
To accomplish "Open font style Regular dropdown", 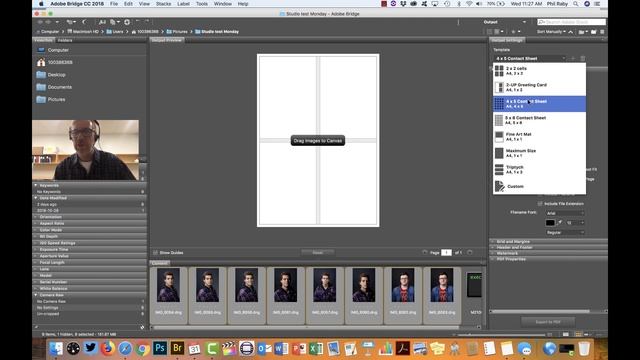I will pyautogui.click(x=565, y=232).
